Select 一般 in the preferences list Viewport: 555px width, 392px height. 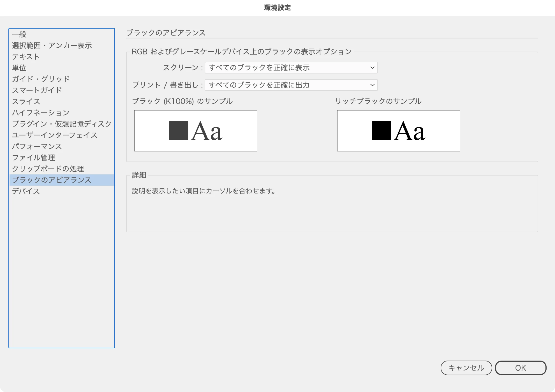[19, 34]
